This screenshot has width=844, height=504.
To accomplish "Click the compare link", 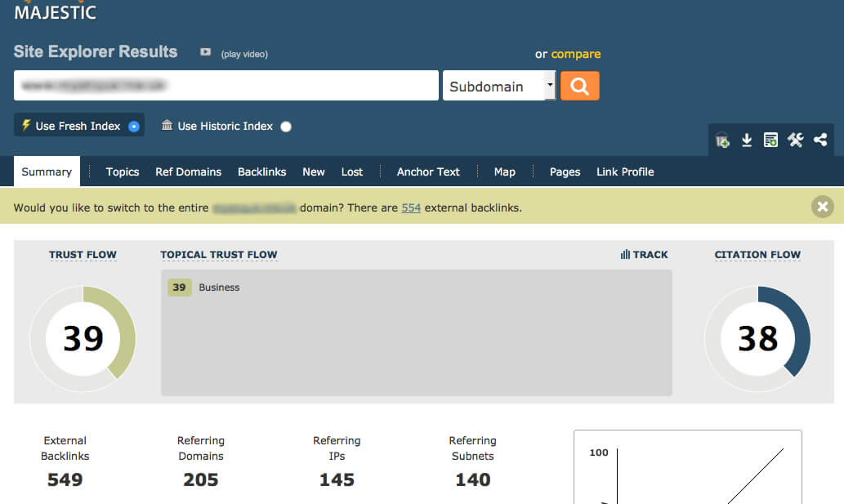I will point(575,54).
